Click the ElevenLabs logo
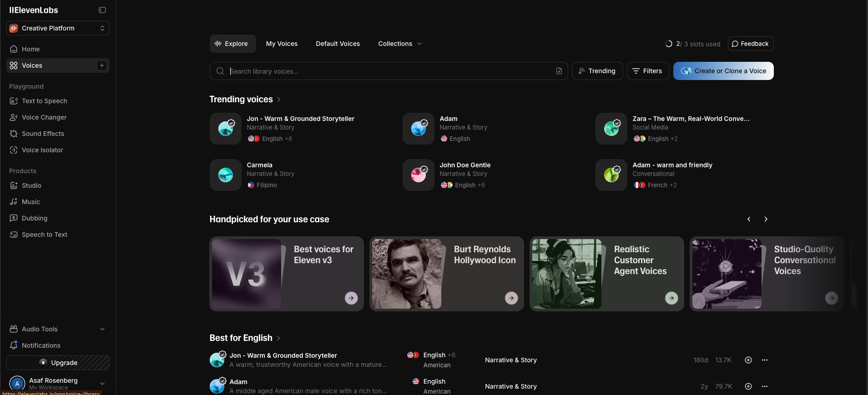868x395 pixels. tap(34, 10)
